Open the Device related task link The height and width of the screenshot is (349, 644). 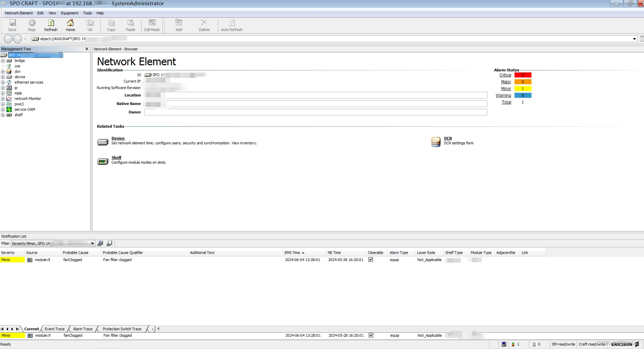pos(118,138)
